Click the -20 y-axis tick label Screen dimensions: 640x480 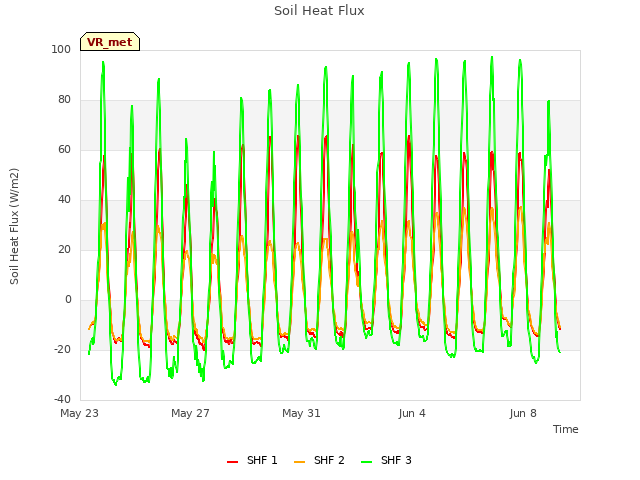(62, 349)
